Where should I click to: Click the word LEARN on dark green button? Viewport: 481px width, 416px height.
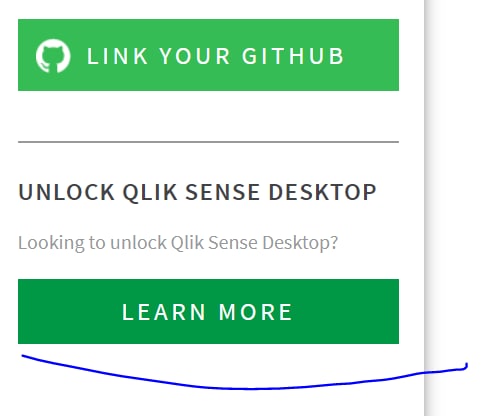coord(164,312)
